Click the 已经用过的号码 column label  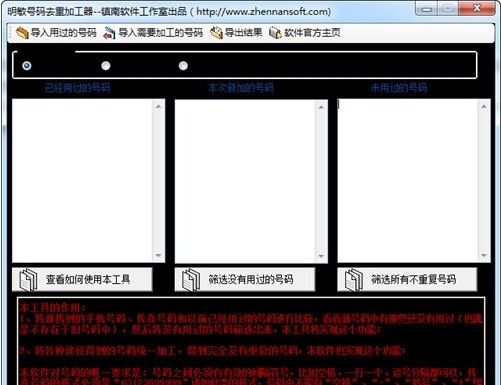click(x=77, y=88)
